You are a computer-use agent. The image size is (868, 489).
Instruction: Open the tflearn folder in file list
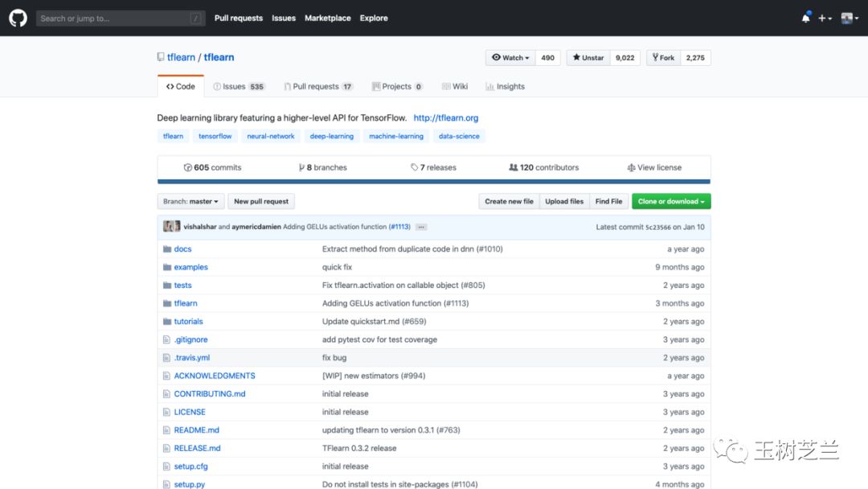click(186, 303)
